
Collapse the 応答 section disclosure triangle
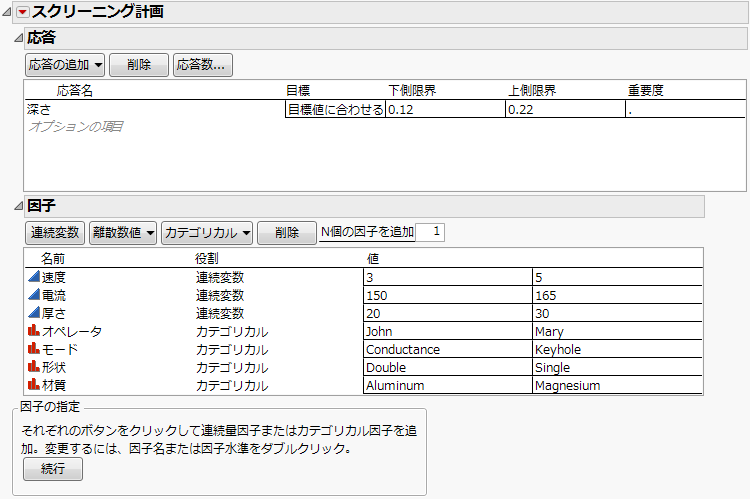[x=17, y=38]
